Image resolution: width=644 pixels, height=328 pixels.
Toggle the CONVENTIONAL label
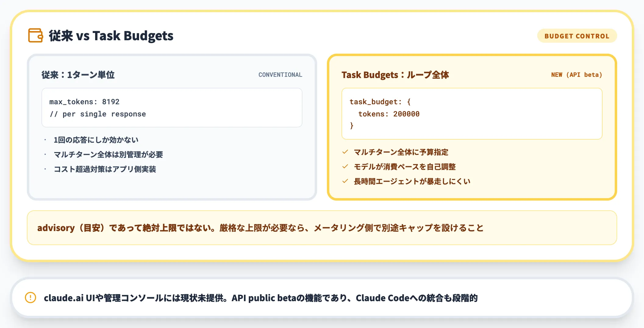pos(280,75)
